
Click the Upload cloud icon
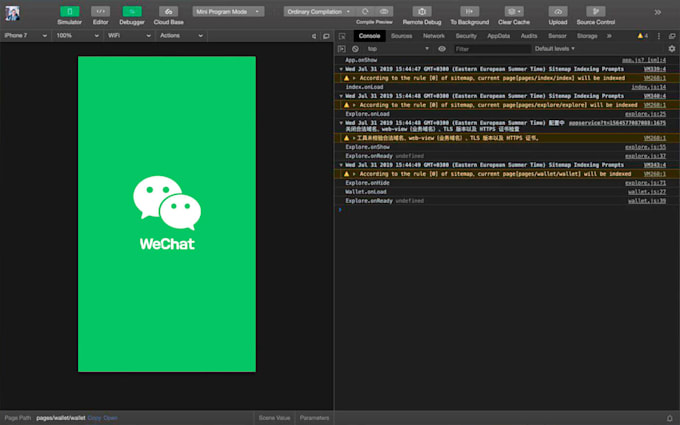558,12
